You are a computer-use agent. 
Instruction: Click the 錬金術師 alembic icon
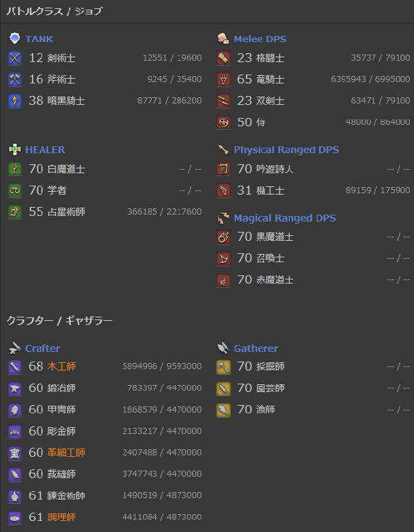(14, 495)
